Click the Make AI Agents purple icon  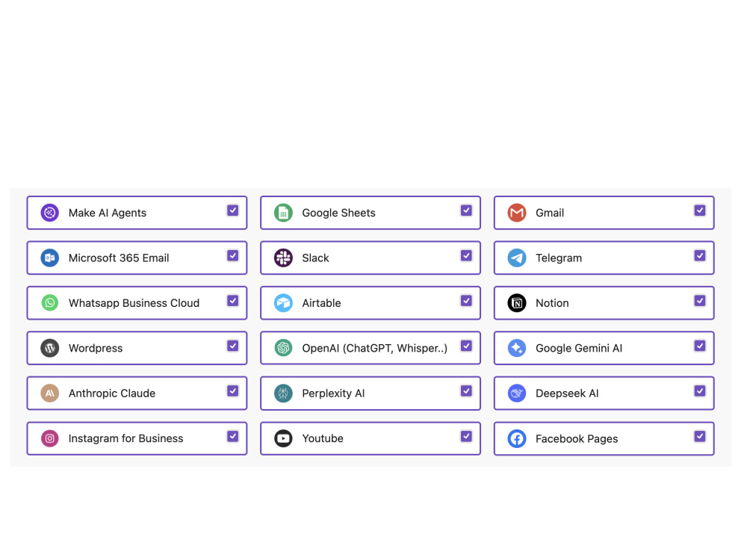(50, 212)
